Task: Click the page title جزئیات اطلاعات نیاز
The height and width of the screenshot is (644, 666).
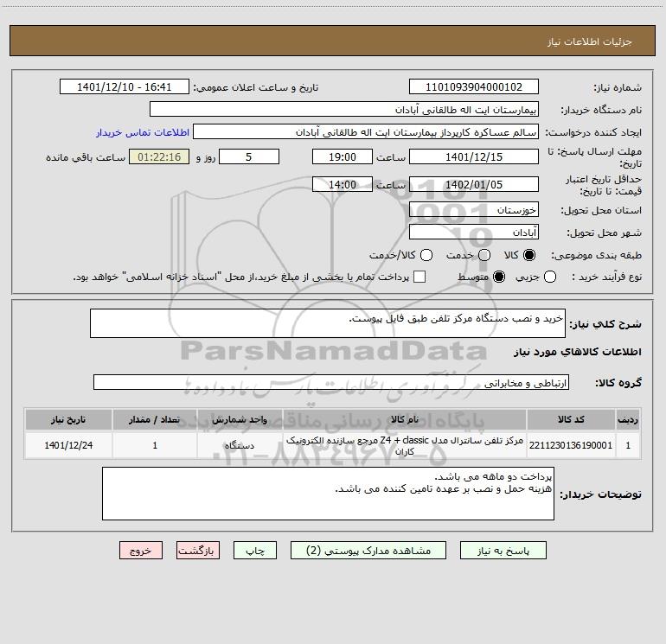Action: click(589, 41)
